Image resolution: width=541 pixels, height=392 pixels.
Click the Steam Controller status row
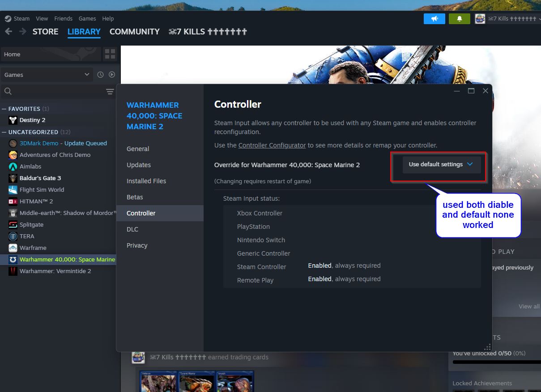352,267
